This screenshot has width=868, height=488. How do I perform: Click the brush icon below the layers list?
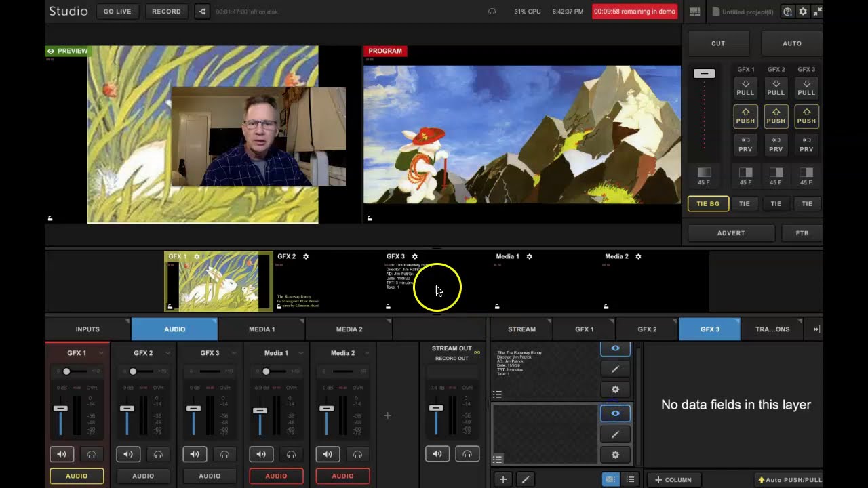point(525,479)
